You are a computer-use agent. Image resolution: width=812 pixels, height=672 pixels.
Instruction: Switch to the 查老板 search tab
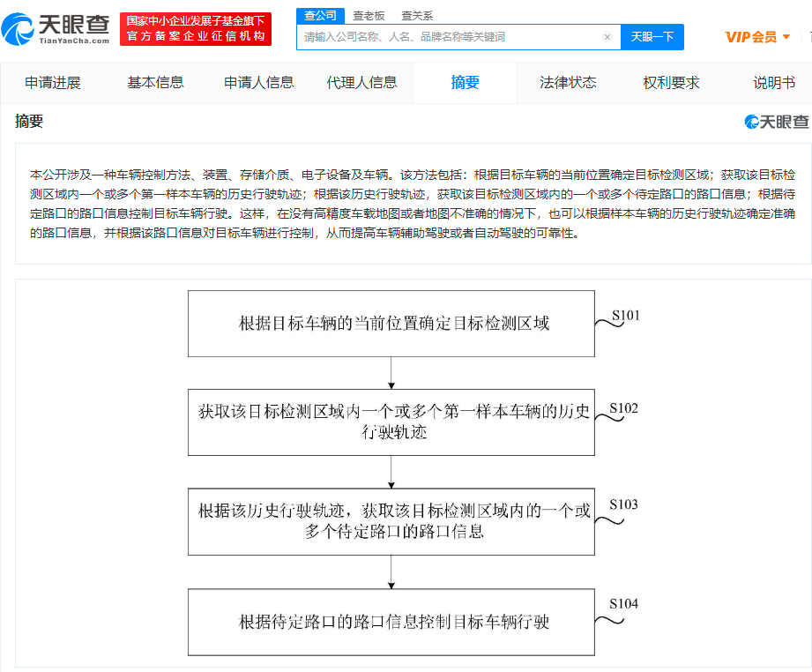pyautogui.click(x=369, y=15)
